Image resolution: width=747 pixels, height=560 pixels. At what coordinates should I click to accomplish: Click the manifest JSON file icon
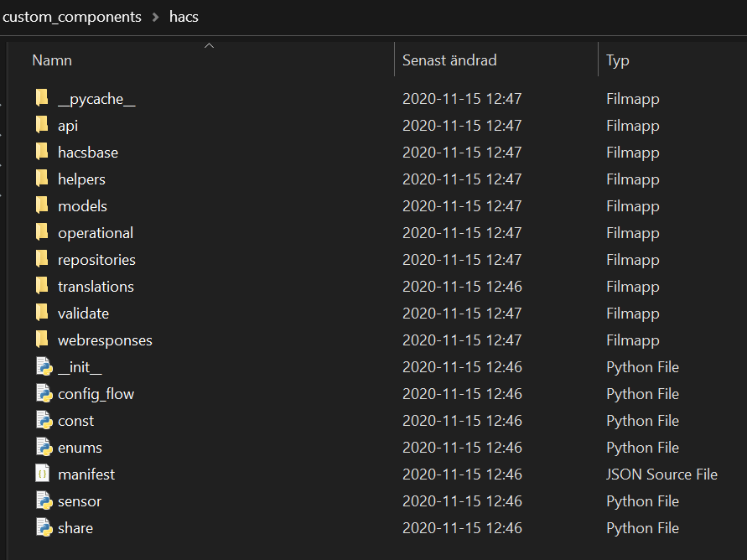click(x=43, y=474)
